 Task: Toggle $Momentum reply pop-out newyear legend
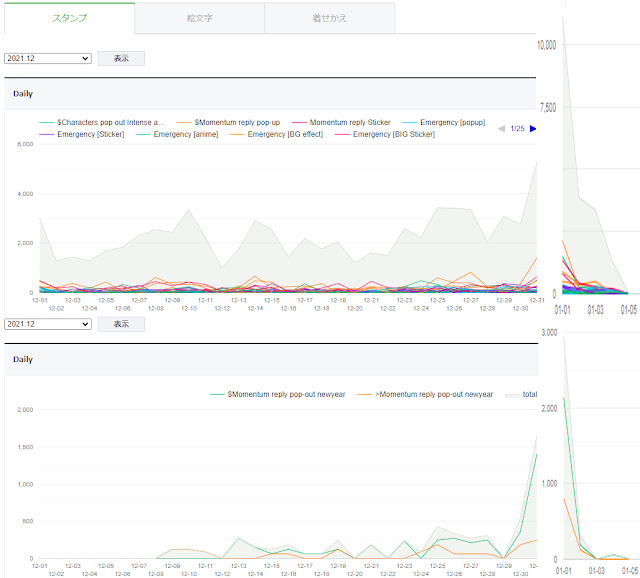pos(278,394)
